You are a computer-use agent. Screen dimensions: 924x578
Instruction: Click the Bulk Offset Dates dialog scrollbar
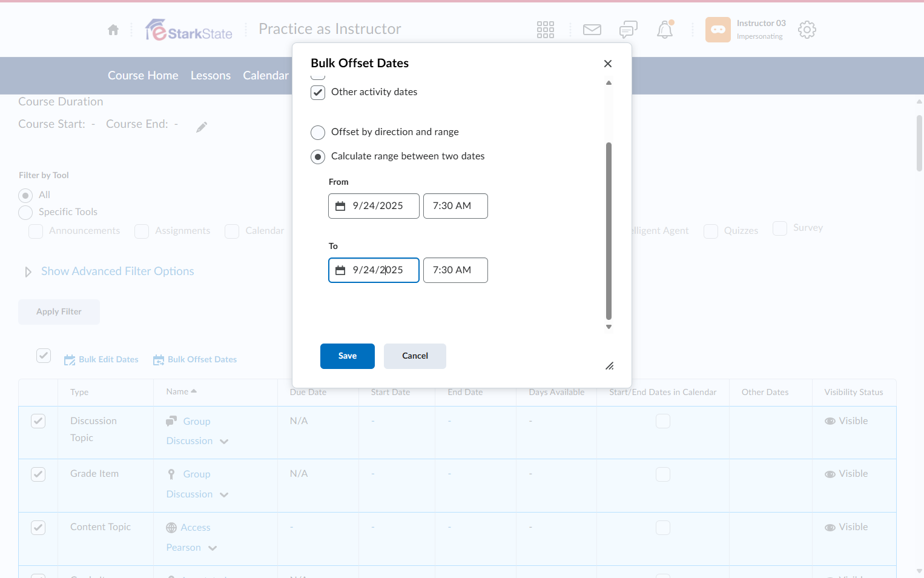pyautogui.click(x=609, y=231)
